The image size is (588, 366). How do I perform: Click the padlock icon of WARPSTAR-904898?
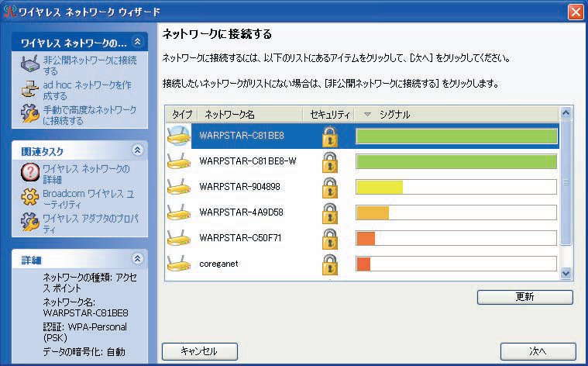point(330,188)
